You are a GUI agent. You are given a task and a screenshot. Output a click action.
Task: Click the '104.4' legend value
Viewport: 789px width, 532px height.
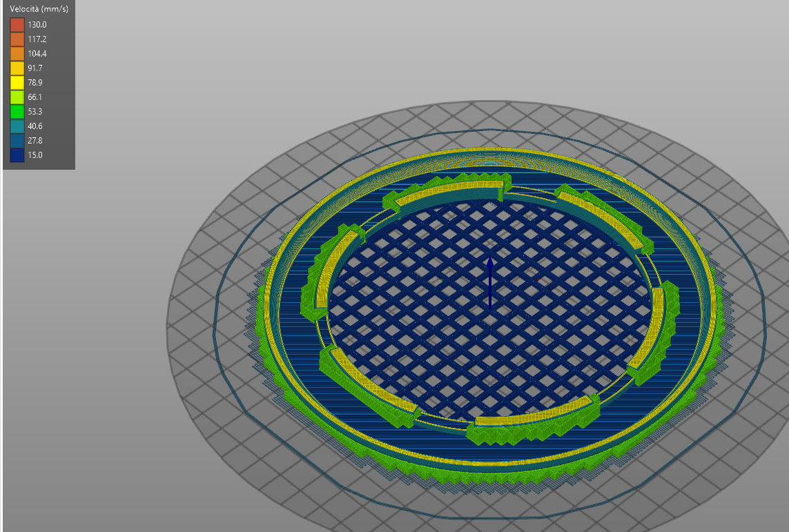(x=37, y=54)
